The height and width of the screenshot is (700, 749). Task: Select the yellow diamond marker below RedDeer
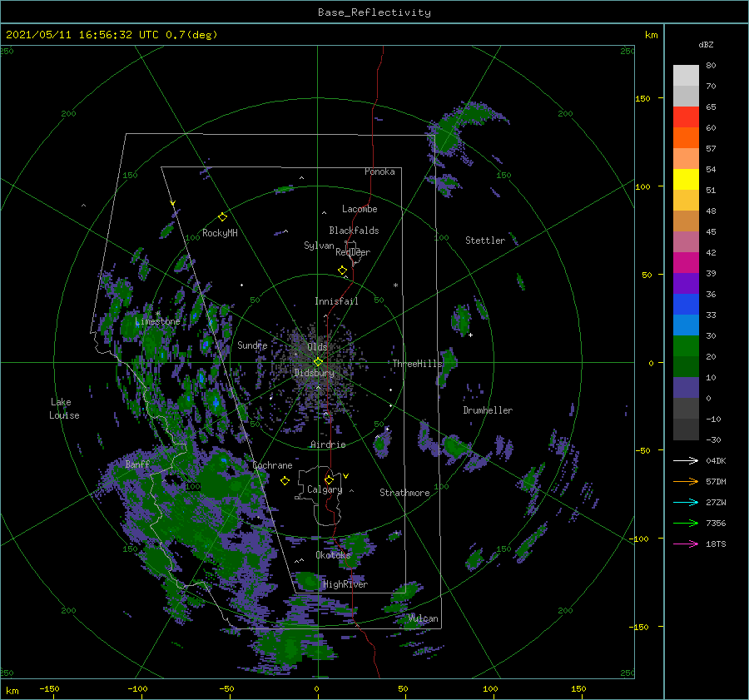point(342,271)
